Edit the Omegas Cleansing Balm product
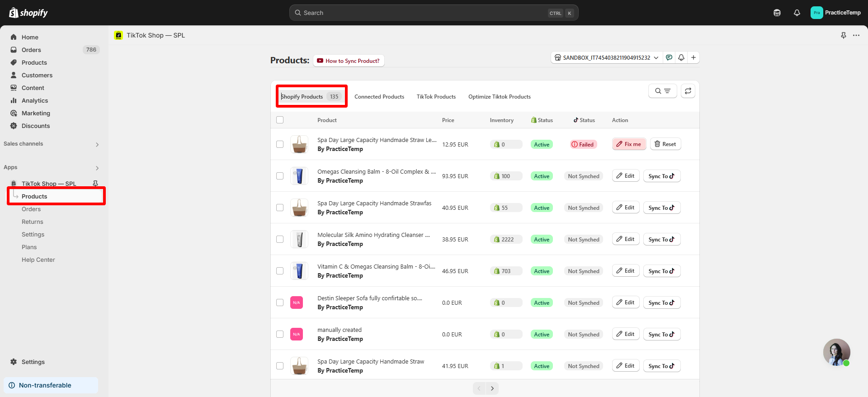Screen dimensions: 868x397 [x=626, y=176]
